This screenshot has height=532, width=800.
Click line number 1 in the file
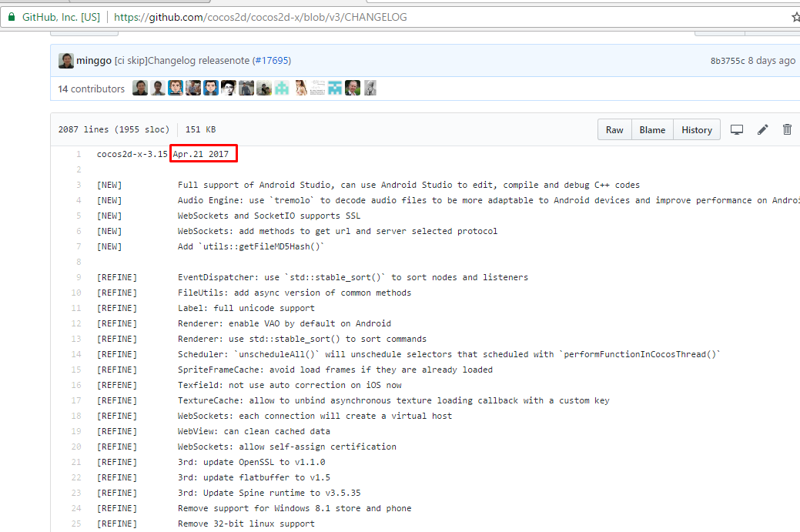[x=78, y=154]
